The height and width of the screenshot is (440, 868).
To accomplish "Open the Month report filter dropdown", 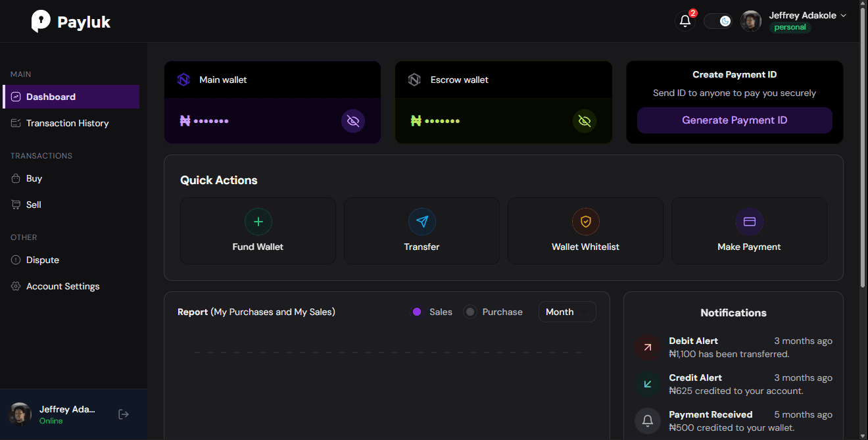I will click(x=567, y=311).
